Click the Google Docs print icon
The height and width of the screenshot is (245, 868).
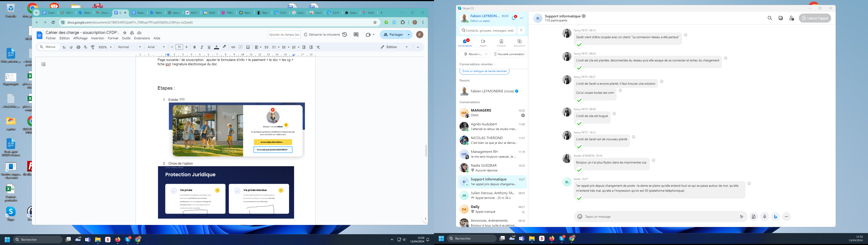[78, 47]
